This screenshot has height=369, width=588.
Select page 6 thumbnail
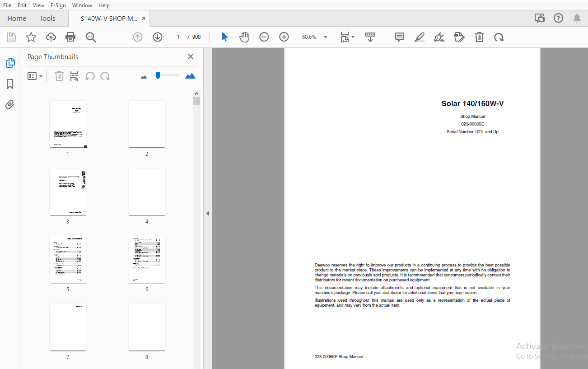147,260
